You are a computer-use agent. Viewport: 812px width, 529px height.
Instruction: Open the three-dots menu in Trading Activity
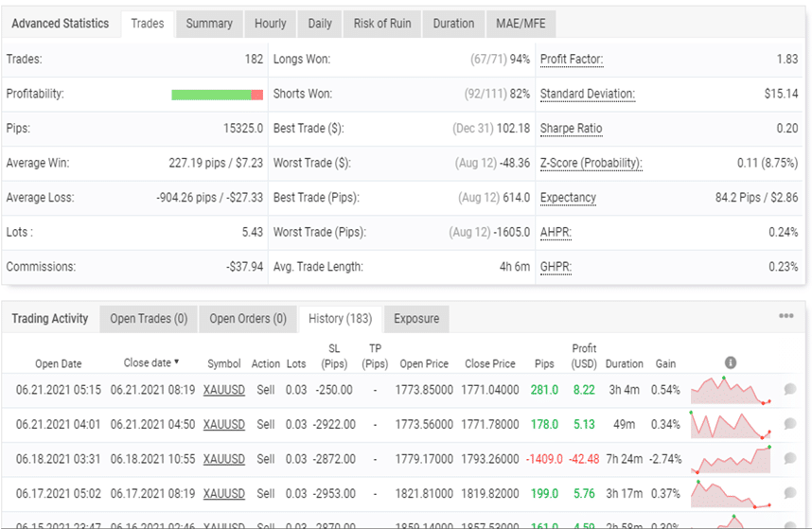pos(786,317)
